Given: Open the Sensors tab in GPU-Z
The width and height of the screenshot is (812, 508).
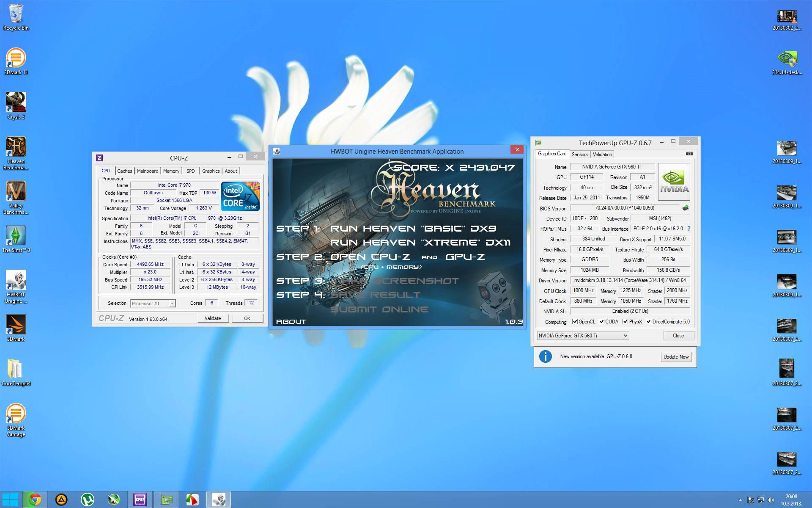Looking at the screenshot, I should 579,155.
